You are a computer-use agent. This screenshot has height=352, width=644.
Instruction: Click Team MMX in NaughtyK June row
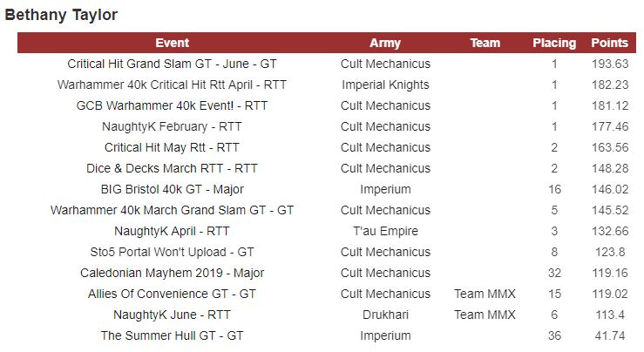click(x=485, y=315)
